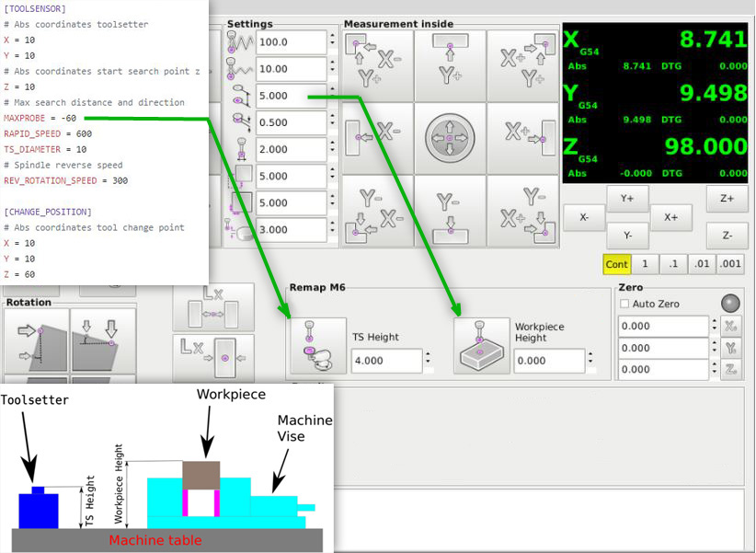Jog X+ button
756x553 pixels.
coord(671,217)
